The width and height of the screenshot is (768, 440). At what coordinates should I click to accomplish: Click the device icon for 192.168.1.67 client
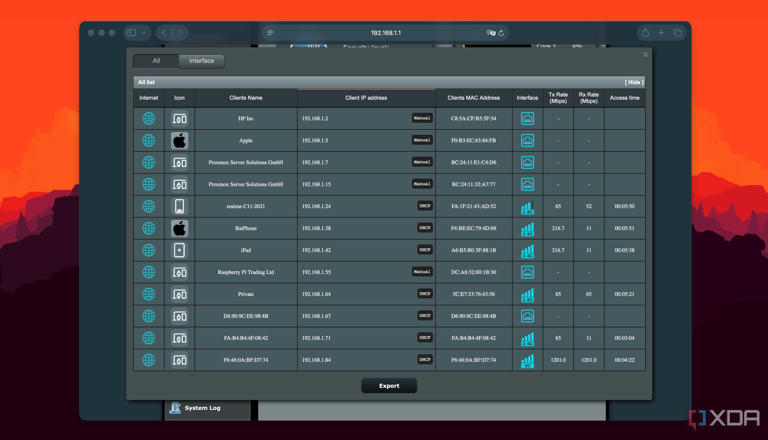point(179,316)
